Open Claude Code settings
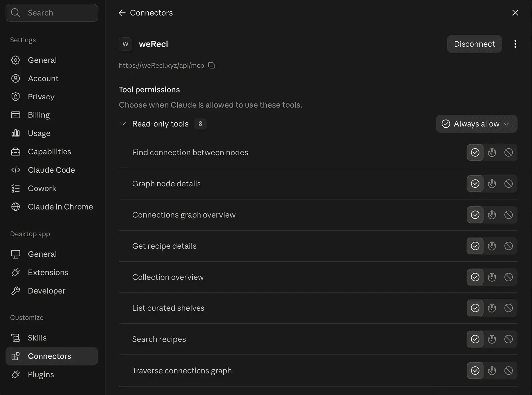Screen dimensions: 532x395 52,170
